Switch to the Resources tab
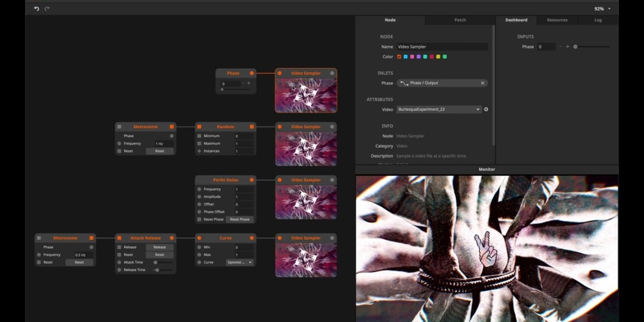The height and width of the screenshot is (322, 644). click(x=557, y=20)
